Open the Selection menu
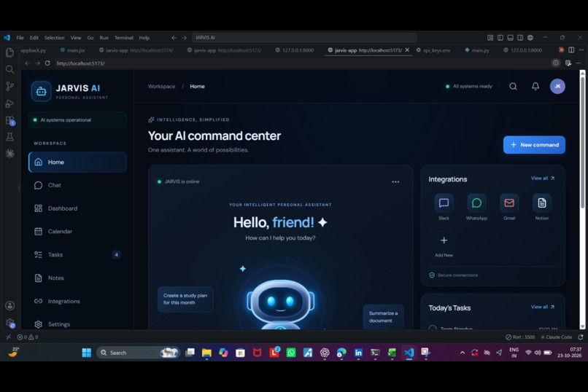This screenshot has height=392, width=588. coord(55,38)
